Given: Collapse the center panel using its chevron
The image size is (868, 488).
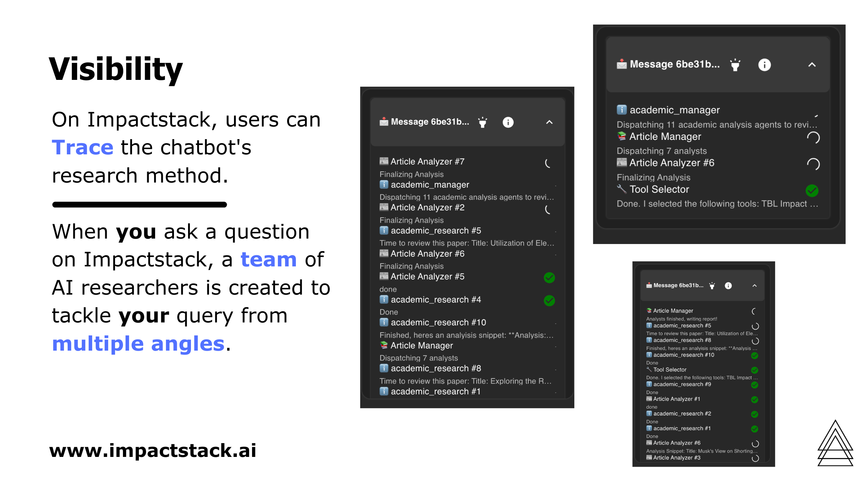Looking at the screenshot, I should (549, 122).
